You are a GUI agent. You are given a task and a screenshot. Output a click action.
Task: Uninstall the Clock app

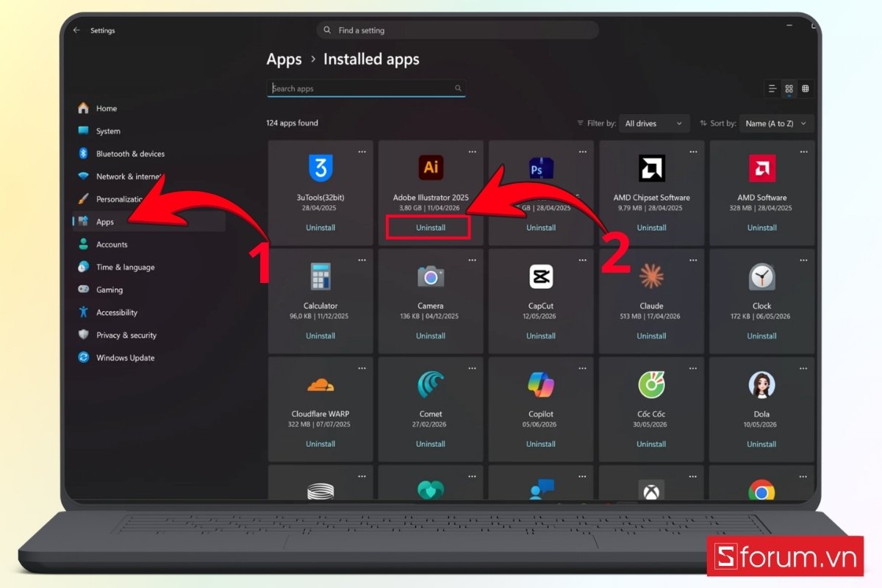[x=761, y=336]
